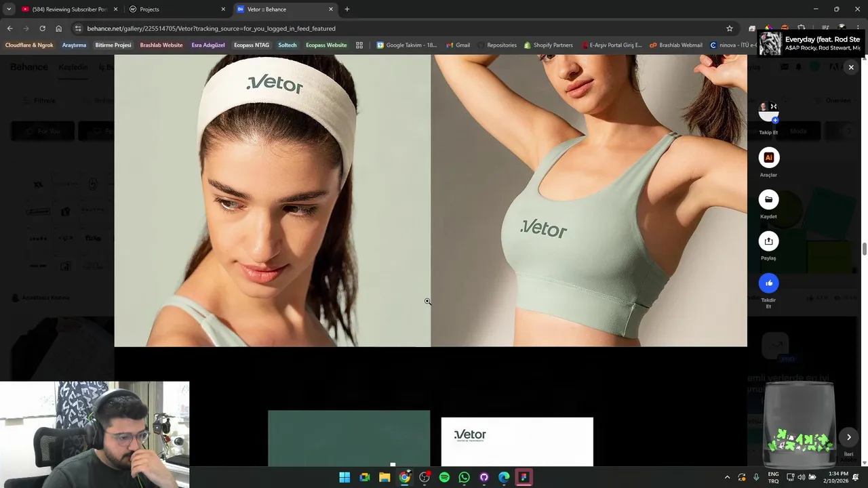Open Spotify from the taskbar

tap(444, 477)
